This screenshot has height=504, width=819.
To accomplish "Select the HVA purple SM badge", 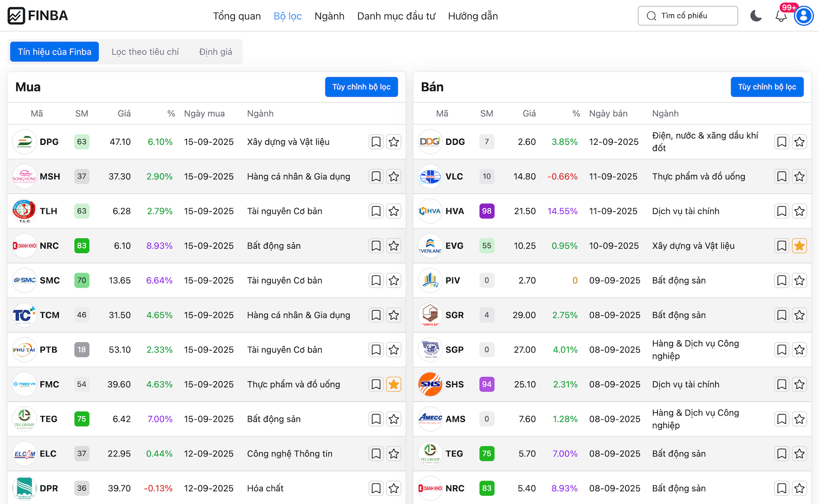I will pyautogui.click(x=487, y=211).
